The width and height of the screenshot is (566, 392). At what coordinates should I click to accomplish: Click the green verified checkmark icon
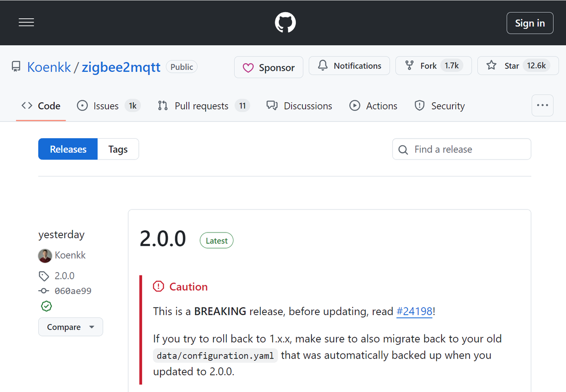tap(46, 307)
